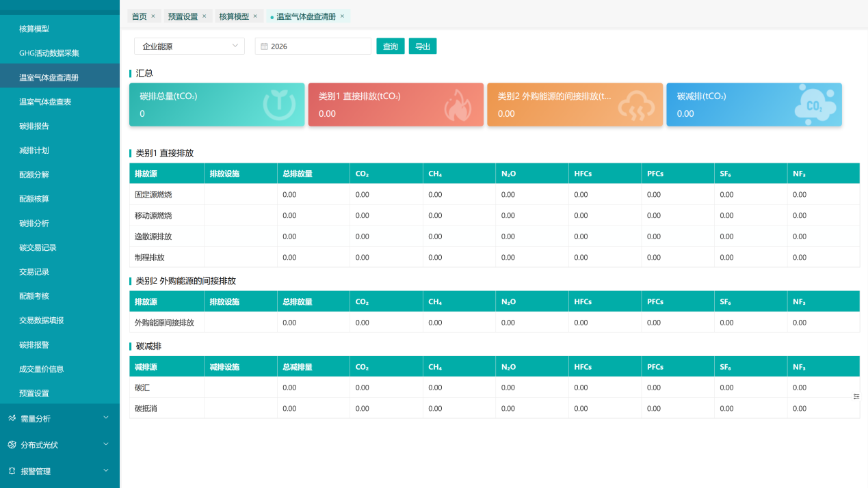
Task: Close the 预置设置 tab
Action: click(x=204, y=16)
